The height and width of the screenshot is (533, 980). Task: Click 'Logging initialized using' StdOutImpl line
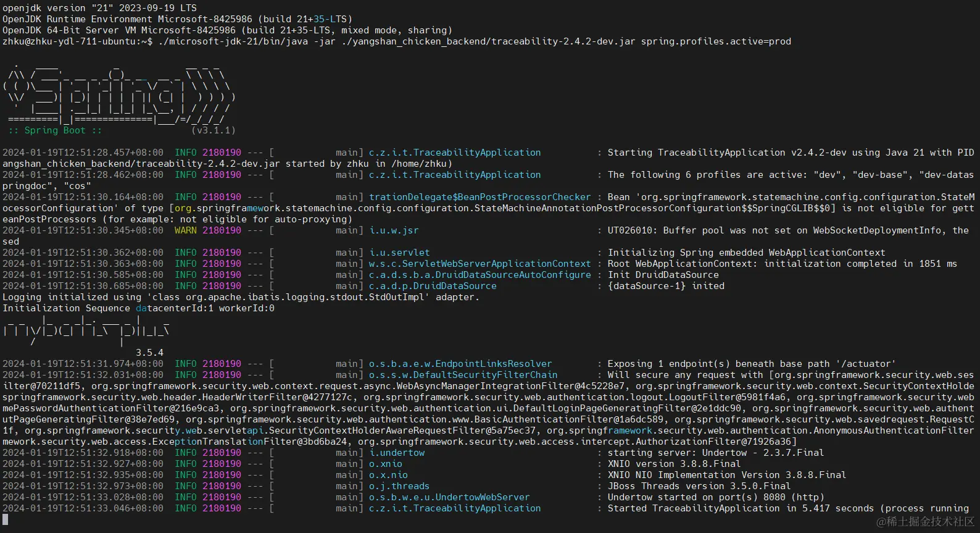[x=241, y=297]
